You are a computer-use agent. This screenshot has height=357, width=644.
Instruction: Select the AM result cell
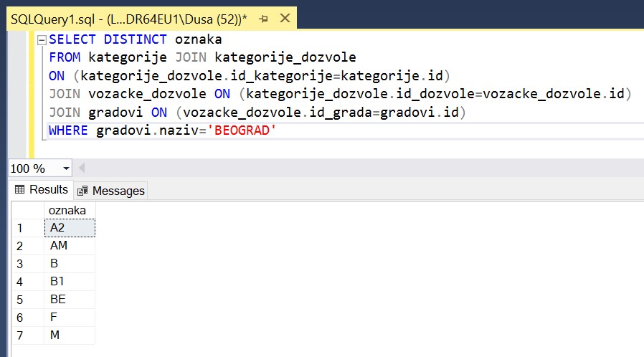pyautogui.click(x=69, y=246)
